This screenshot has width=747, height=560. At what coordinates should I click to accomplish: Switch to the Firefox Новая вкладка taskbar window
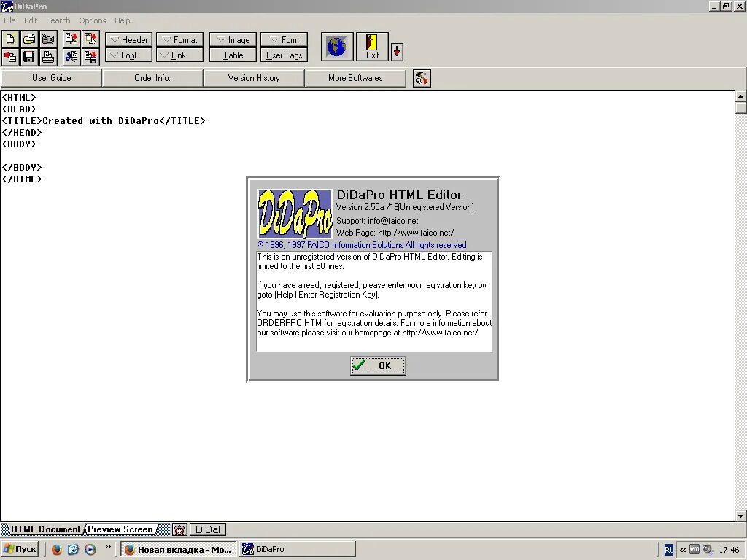point(179,550)
